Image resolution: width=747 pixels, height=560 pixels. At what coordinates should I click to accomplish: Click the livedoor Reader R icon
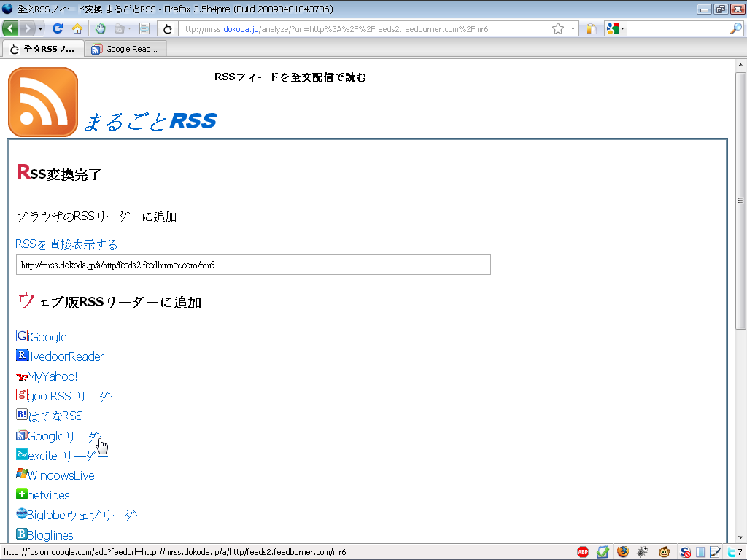point(21,355)
